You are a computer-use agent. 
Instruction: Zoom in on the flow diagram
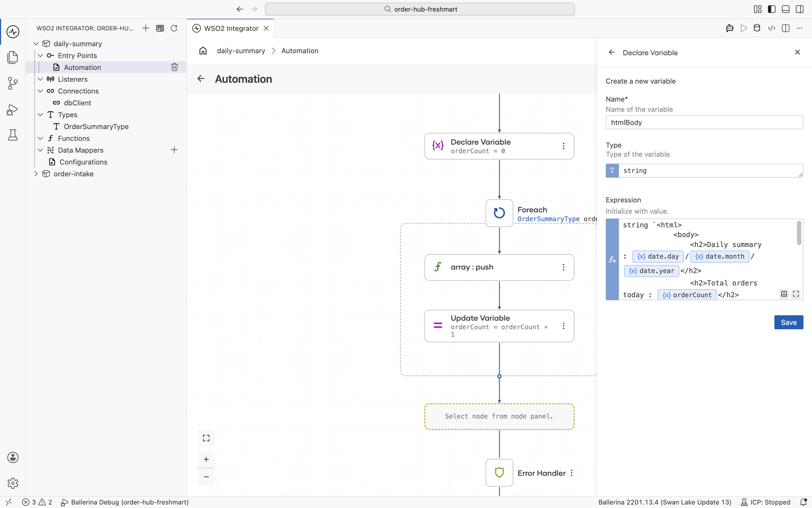point(206,459)
